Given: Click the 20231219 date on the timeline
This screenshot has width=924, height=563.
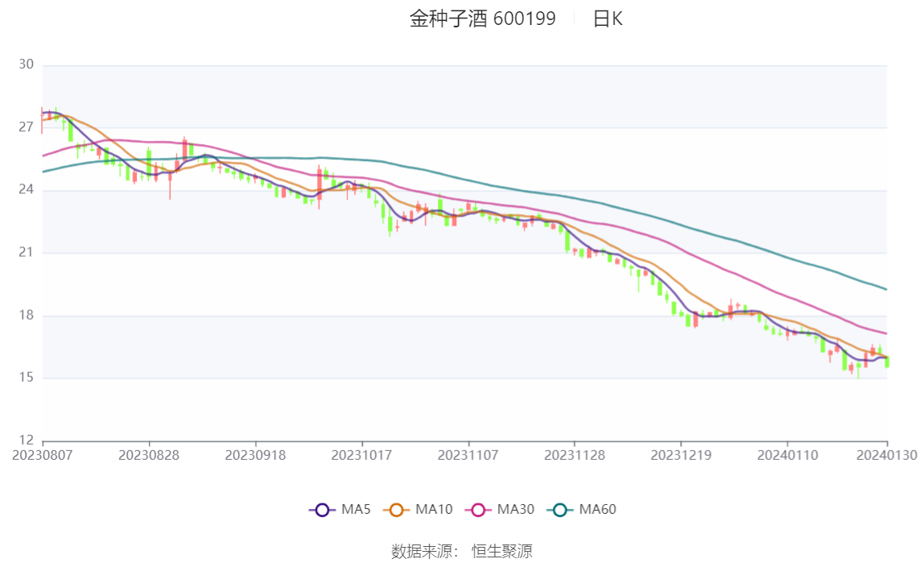Looking at the screenshot, I should [x=680, y=455].
